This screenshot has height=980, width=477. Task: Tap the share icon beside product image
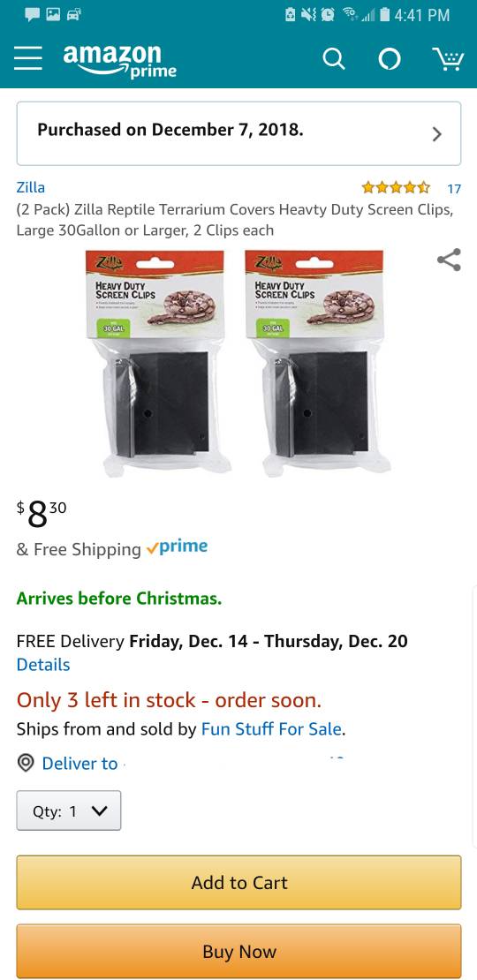pyautogui.click(x=449, y=260)
